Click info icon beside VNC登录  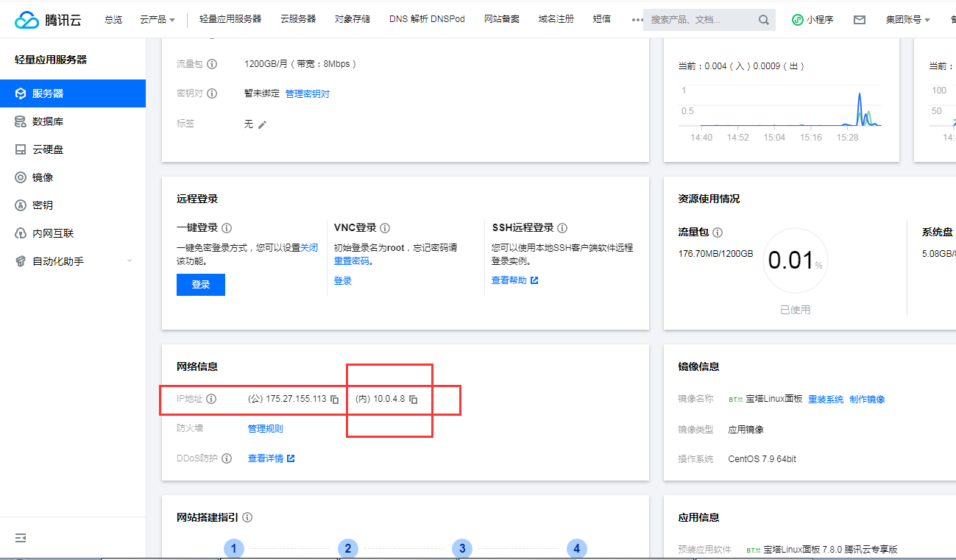(x=385, y=228)
